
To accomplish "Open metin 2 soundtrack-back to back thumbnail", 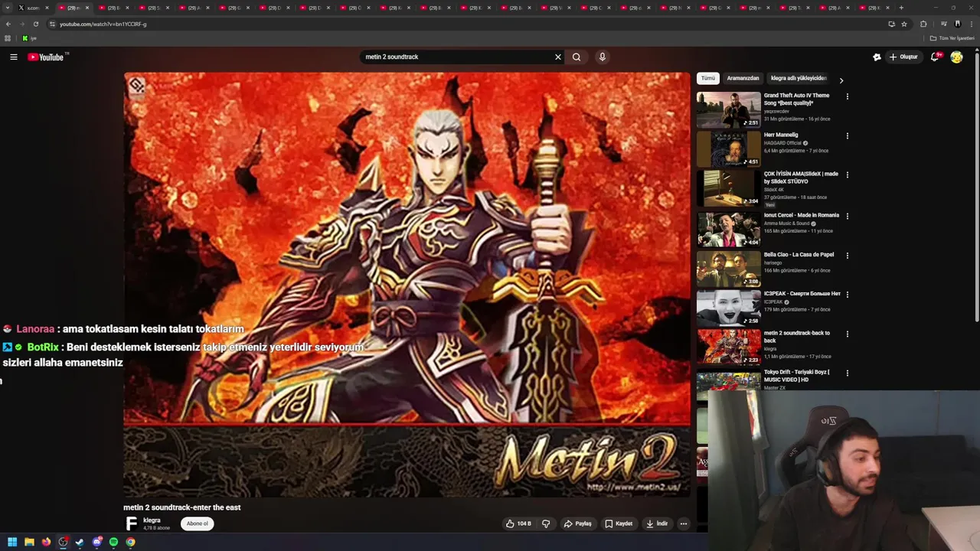I will (729, 347).
